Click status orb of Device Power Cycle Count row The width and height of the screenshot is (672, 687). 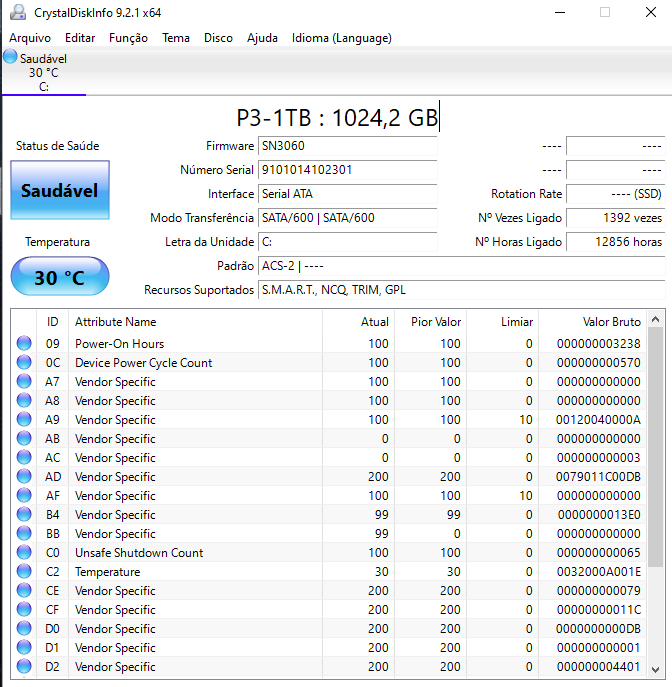click(24, 362)
